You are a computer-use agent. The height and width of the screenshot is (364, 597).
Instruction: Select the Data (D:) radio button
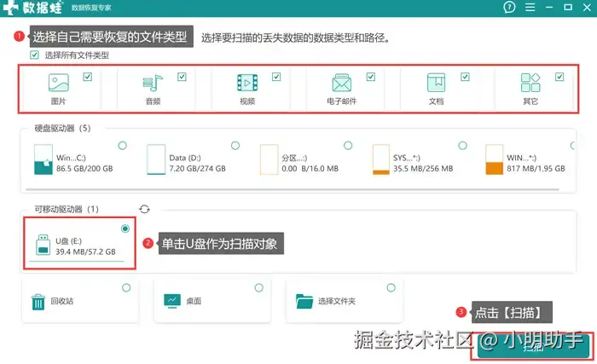coord(235,146)
